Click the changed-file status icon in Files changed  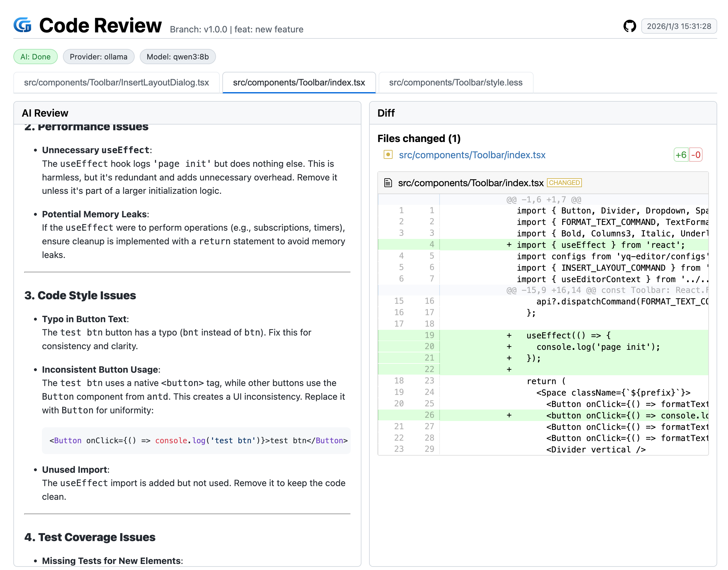coord(388,154)
